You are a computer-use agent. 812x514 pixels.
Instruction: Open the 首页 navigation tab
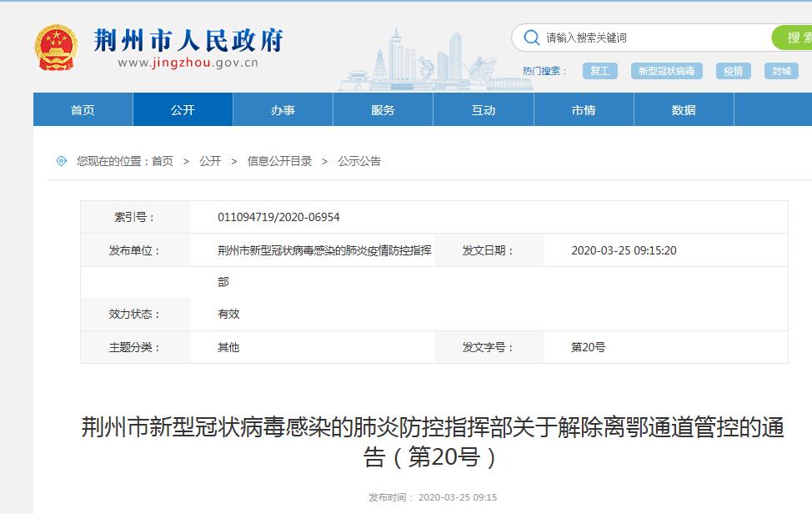[x=83, y=110]
